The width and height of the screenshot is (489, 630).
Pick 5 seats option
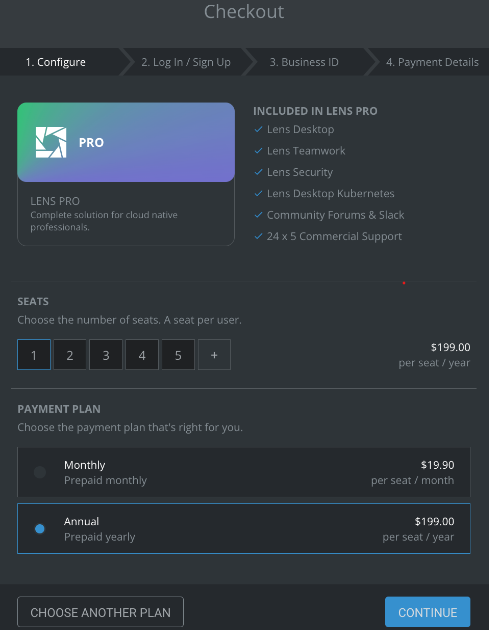pyautogui.click(x=178, y=355)
